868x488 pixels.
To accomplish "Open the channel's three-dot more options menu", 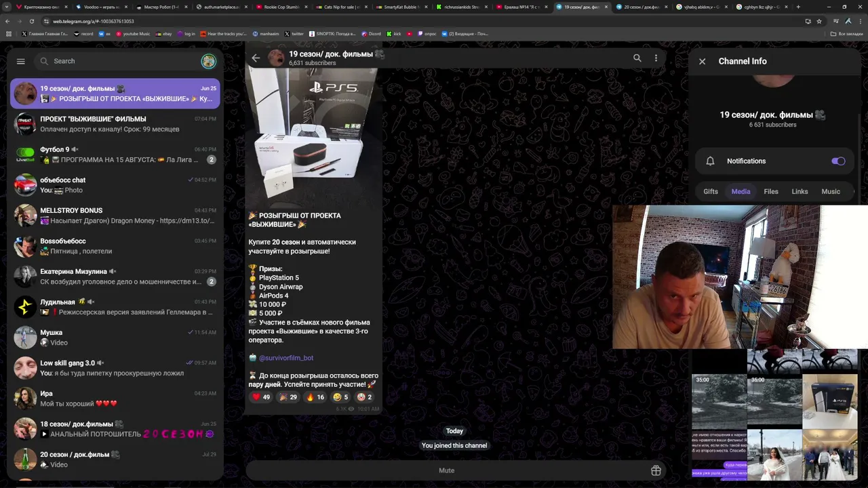I will coord(656,58).
